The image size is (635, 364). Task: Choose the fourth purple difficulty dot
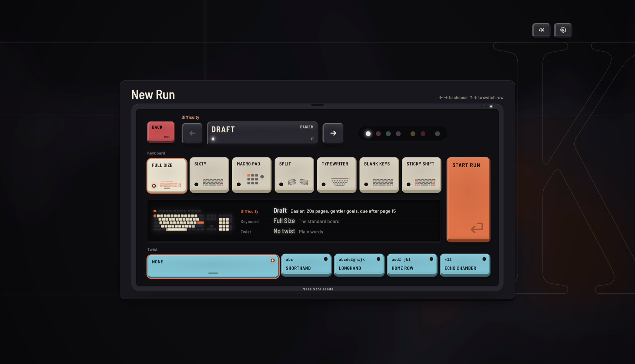398,134
